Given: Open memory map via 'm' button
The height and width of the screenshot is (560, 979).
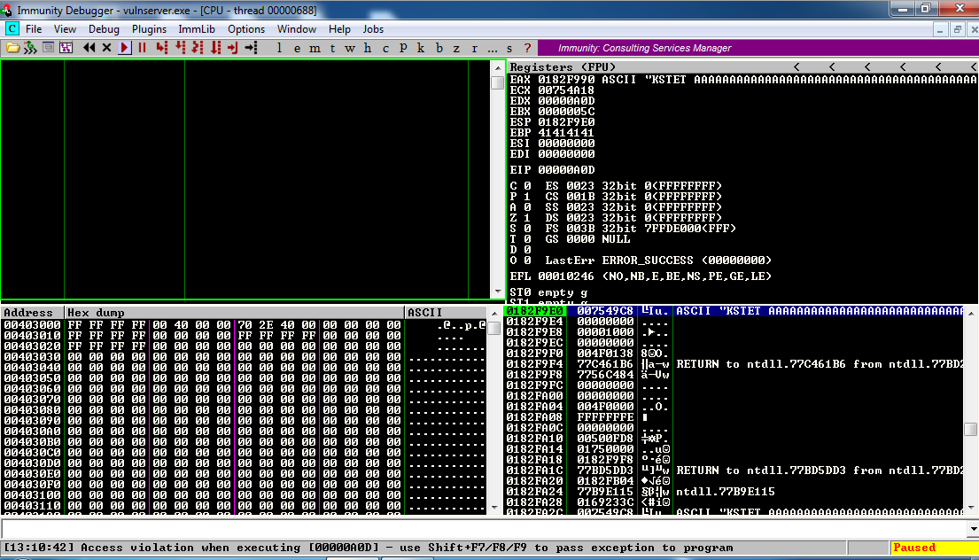Looking at the screenshot, I should [315, 48].
